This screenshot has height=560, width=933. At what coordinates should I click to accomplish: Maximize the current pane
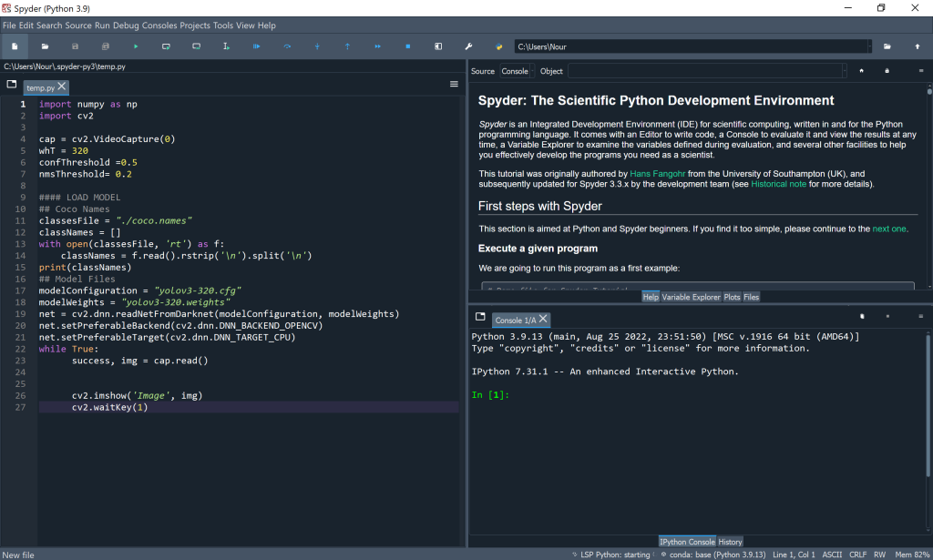tap(438, 46)
